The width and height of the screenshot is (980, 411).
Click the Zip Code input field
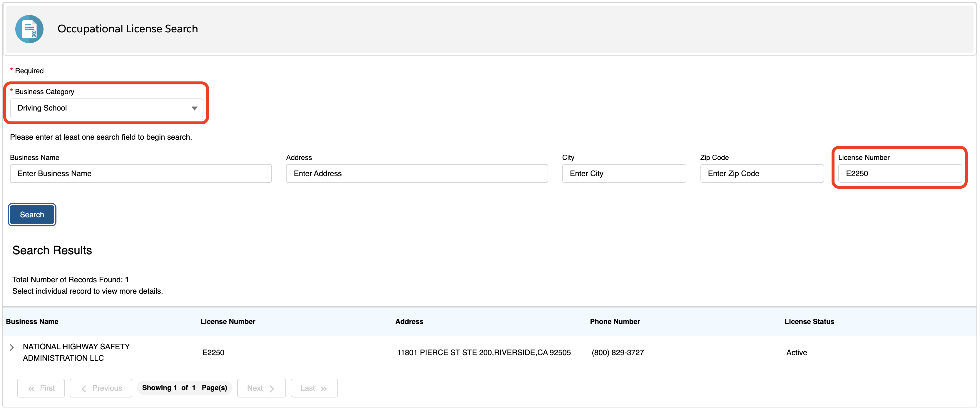point(762,173)
